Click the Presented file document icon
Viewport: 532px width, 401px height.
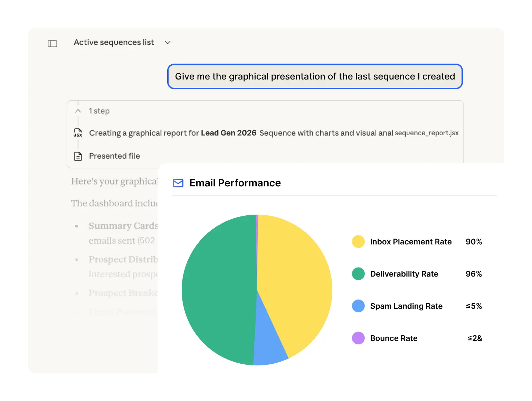click(78, 156)
